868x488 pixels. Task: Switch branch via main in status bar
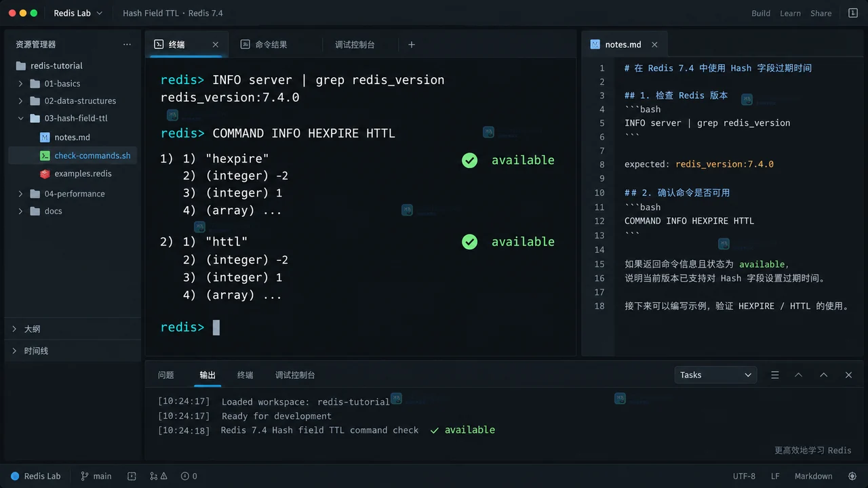96,476
